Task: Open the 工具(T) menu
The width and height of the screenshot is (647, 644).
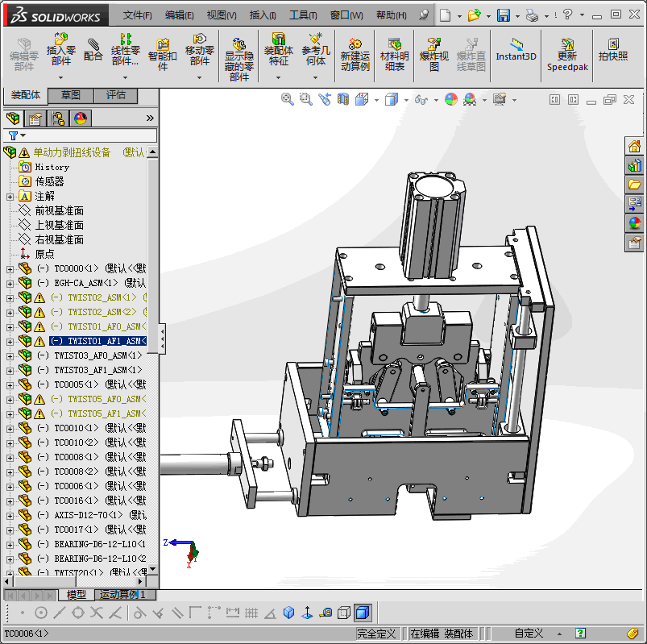Action: [x=303, y=15]
